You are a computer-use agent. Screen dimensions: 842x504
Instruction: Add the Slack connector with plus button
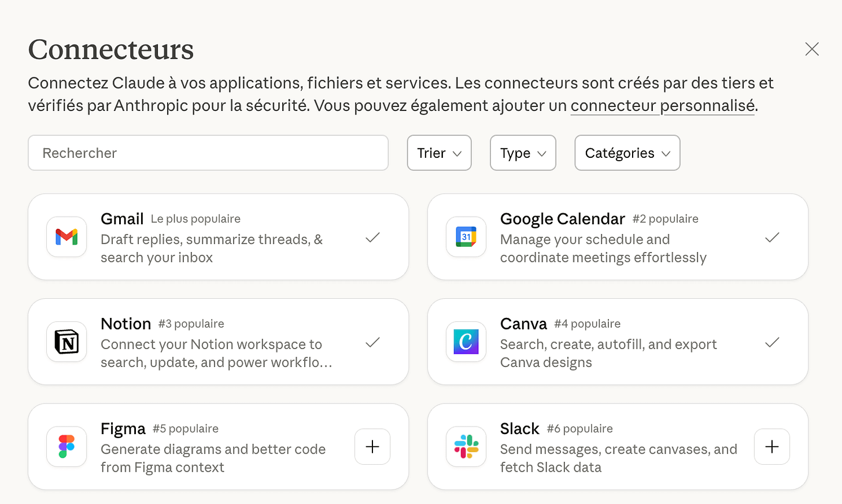click(x=772, y=447)
